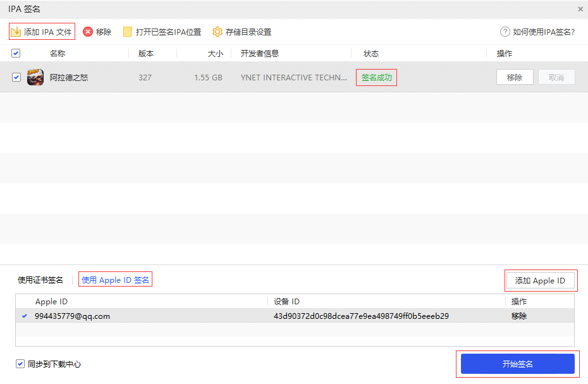The width and height of the screenshot is (588, 384).
Task: Click the 添加 Apple ID button
Action: point(540,280)
